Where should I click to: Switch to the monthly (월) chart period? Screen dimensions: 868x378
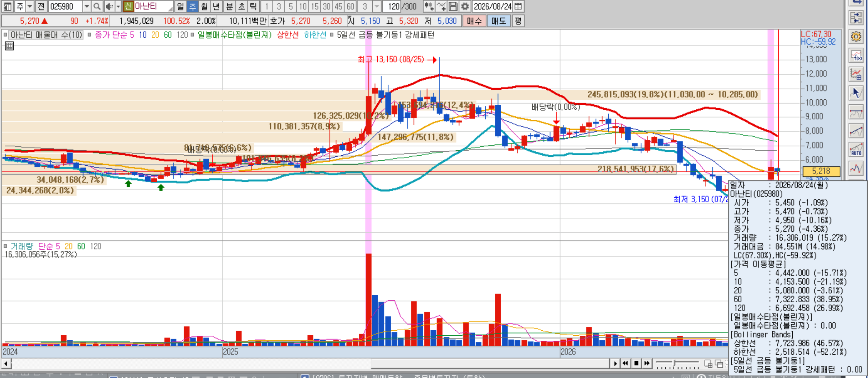coord(204,6)
